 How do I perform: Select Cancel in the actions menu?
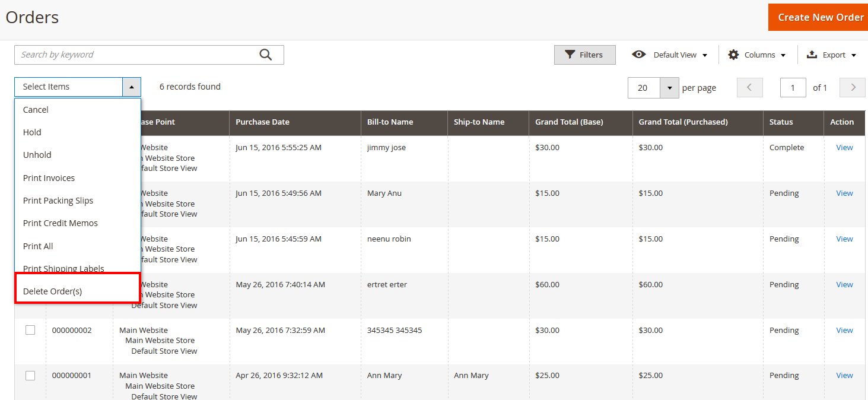(x=36, y=110)
